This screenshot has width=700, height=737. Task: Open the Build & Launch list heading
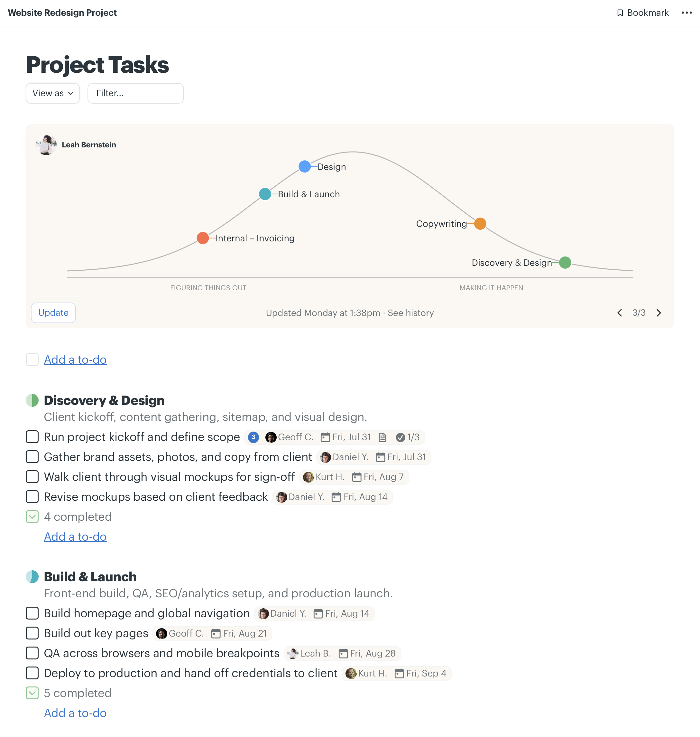point(90,577)
